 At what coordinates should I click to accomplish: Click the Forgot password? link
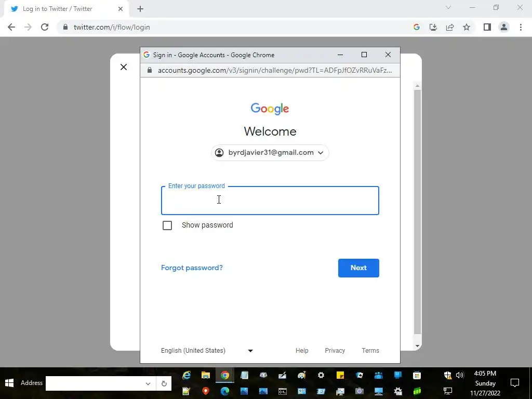[192, 268]
